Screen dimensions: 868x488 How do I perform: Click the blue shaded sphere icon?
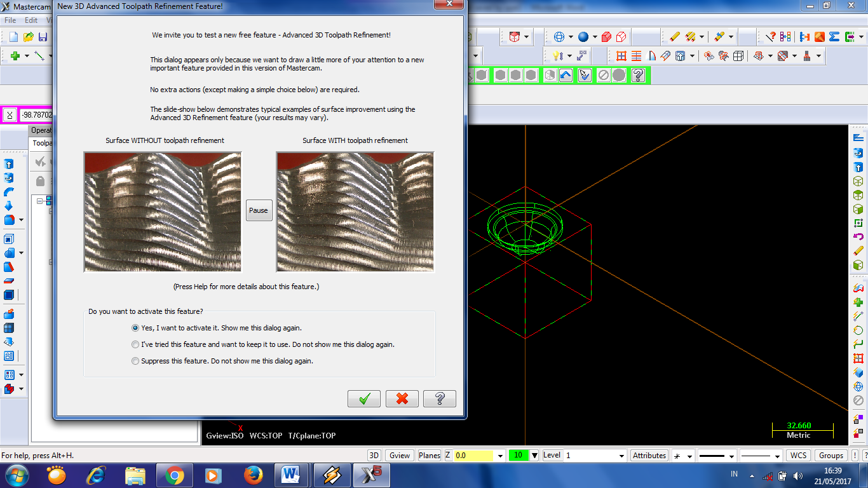(x=583, y=37)
